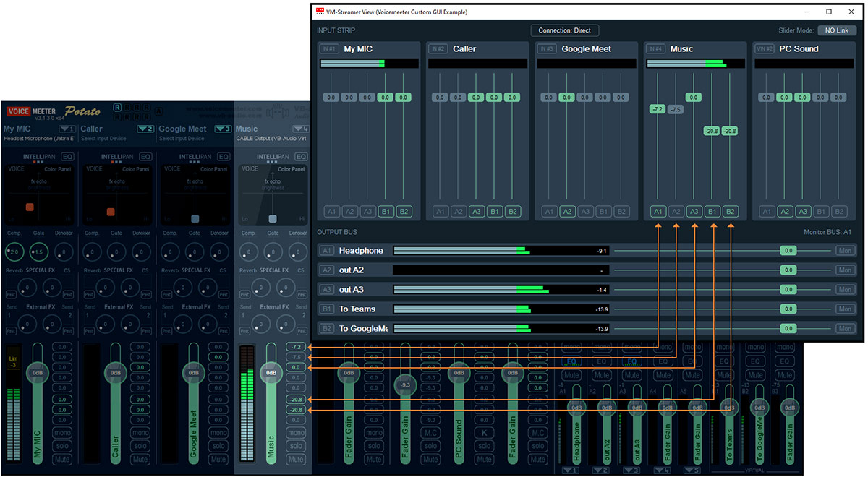The height and width of the screenshot is (477, 868).
Task: Open EQ for My MIC strip in Voicemeeter
Action: (67, 156)
